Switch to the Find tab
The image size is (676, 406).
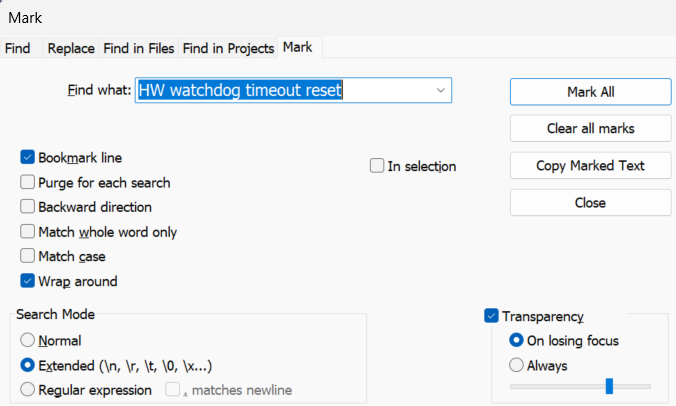[x=18, y=48]
